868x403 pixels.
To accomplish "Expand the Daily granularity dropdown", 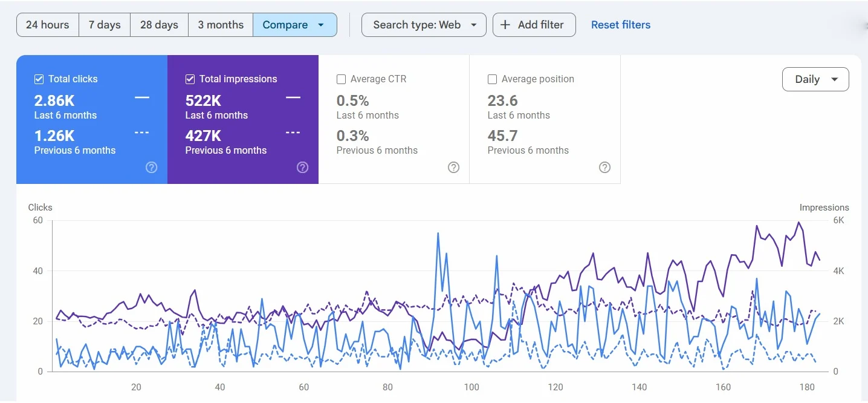I will click(815, 79).
